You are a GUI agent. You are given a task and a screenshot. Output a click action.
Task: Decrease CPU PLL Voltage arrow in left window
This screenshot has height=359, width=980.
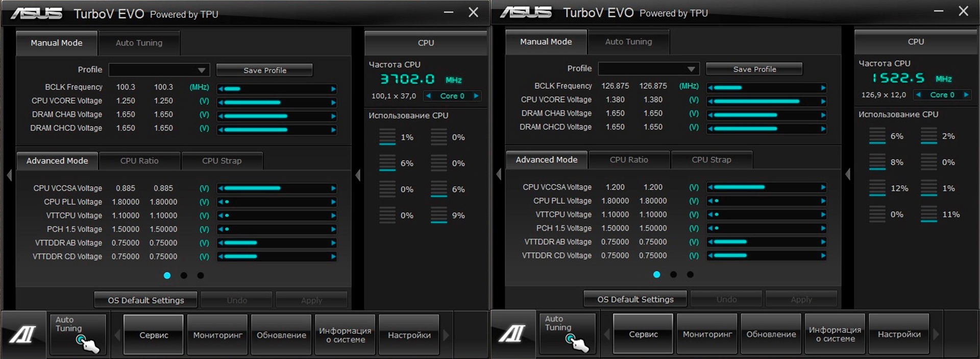[x=220, y=202]
